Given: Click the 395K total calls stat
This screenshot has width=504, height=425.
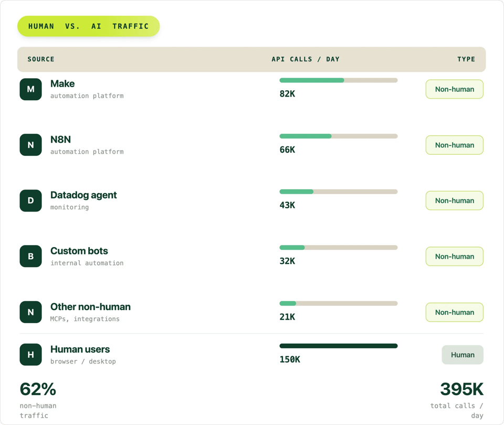Looking at the screenshot, I should point(461,389).
